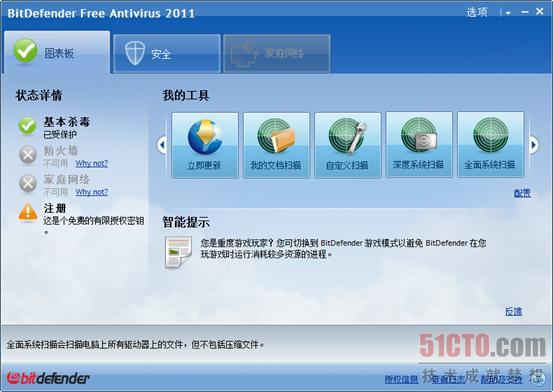Select the 基本杀毒 status heading
Viewport: 553px width, 392px height.
67,122
